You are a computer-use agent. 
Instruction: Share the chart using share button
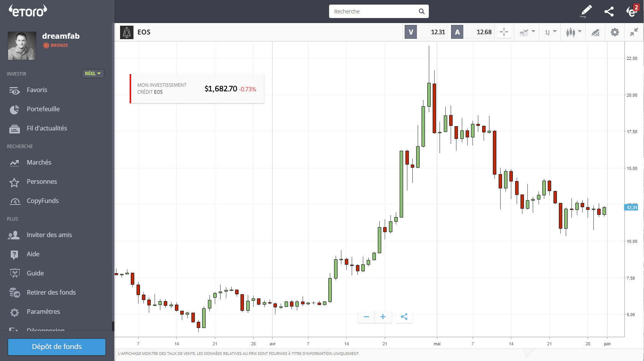pos(404,316)
